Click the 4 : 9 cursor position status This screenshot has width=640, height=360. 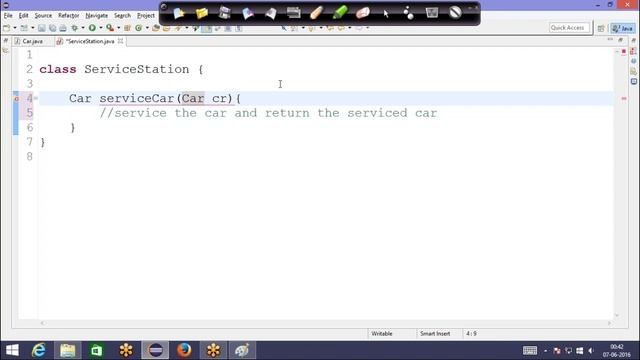(x=471, y=334)
